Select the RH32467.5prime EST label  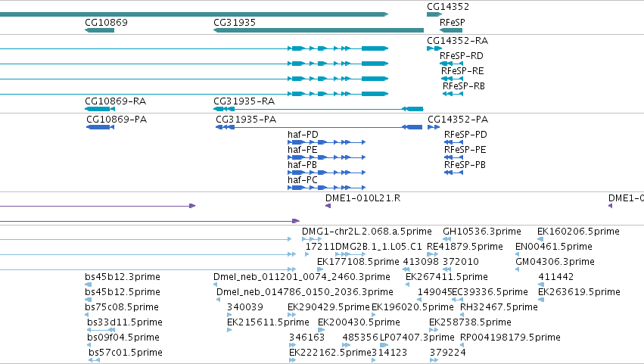[x=499, y=307]
